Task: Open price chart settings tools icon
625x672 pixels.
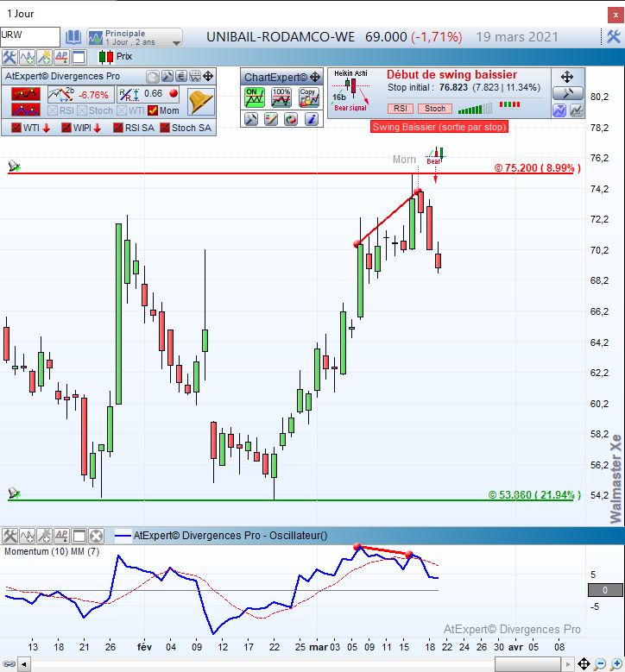Action: (x=9, y=57)
